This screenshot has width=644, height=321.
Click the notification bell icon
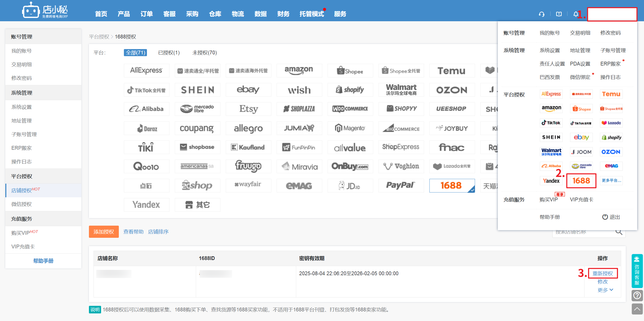tap(576, 14)
